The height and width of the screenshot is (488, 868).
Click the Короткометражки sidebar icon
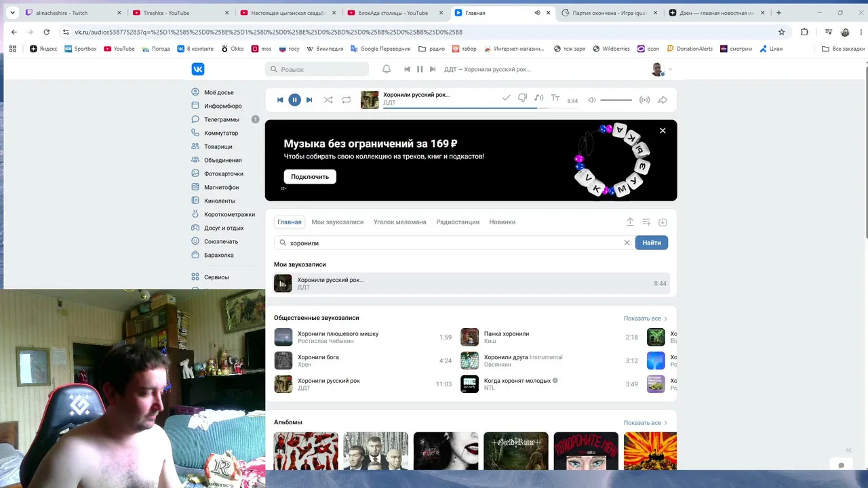(195, 214)
